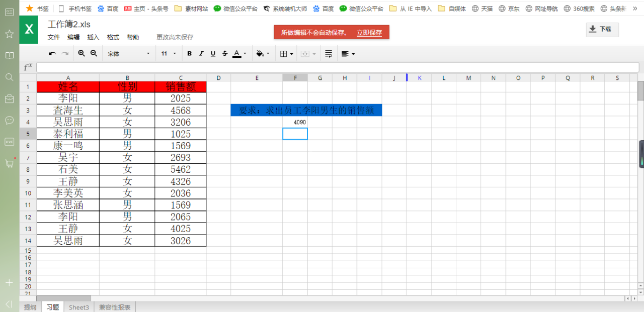Open the 文件 menu
Screen dimensions: 644x312
[54, 37]
